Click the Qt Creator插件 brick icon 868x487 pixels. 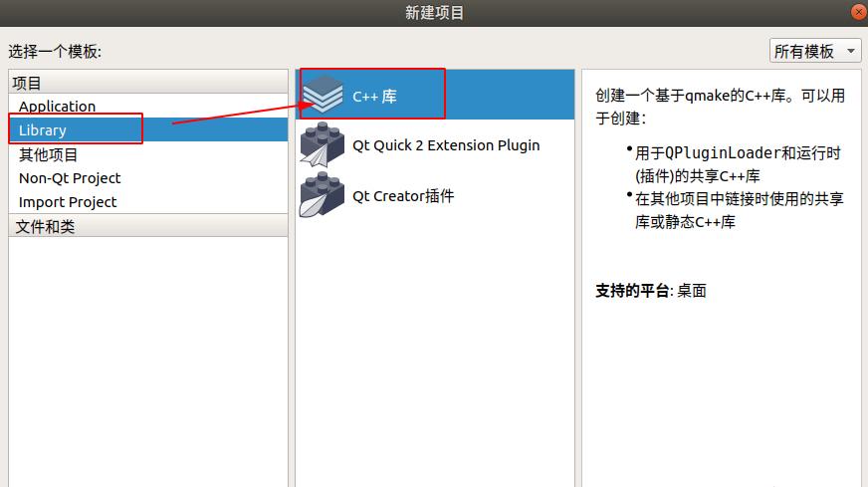[322, 195]
